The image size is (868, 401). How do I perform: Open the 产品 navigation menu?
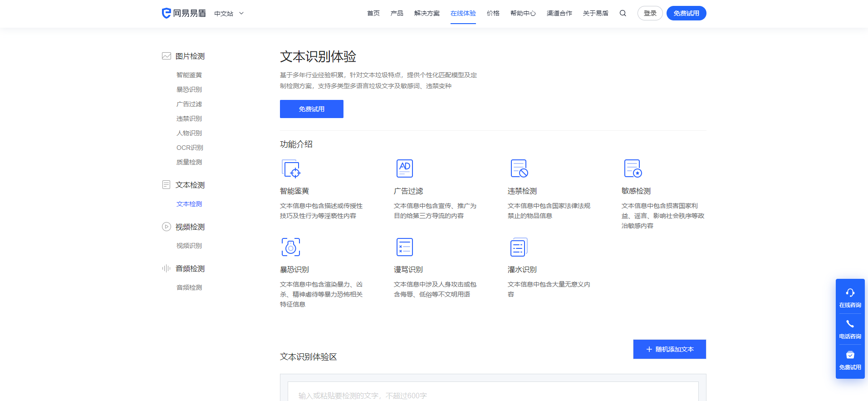[x=397, y=13]
